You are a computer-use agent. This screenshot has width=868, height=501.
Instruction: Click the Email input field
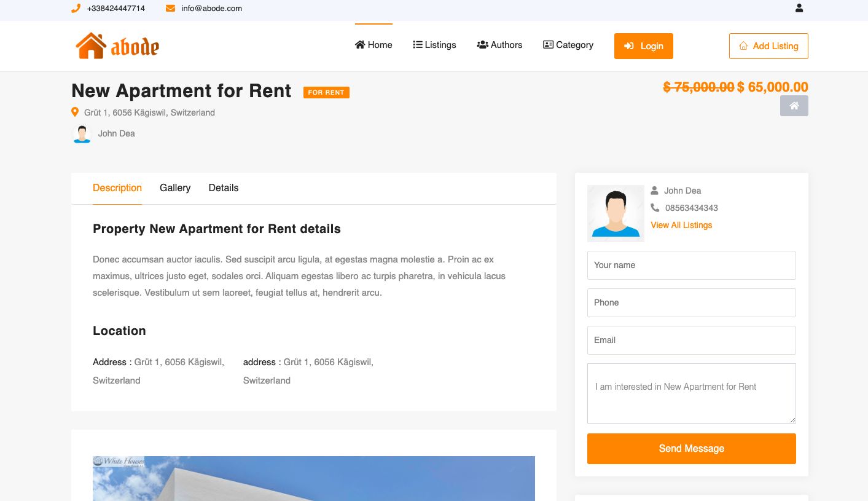click(691, 340)
